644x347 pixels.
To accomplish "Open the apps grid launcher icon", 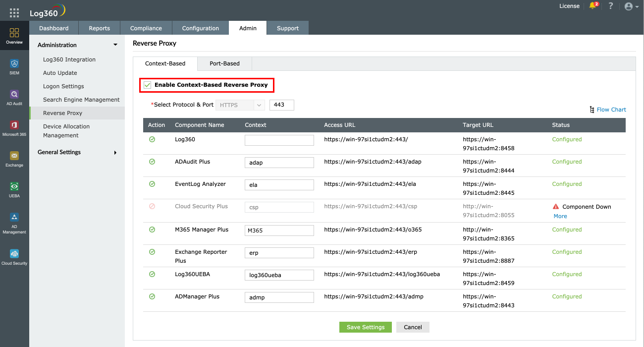I will click(14, 13).
